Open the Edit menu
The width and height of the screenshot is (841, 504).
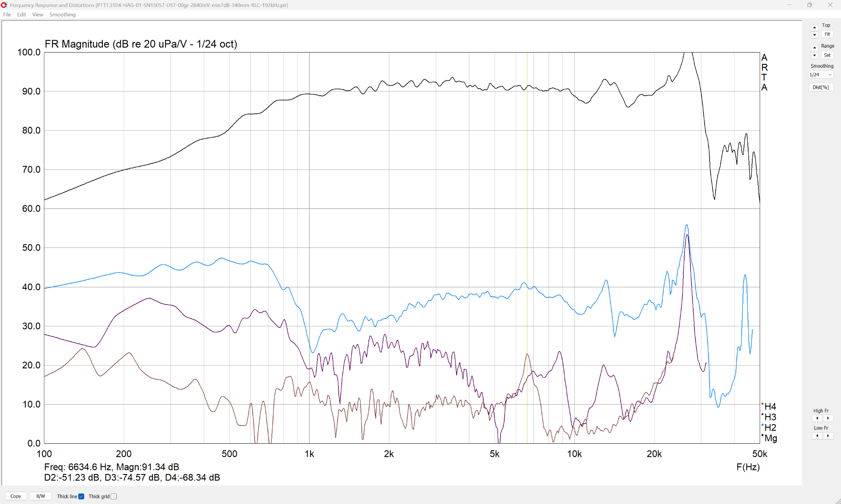(21, 14)
